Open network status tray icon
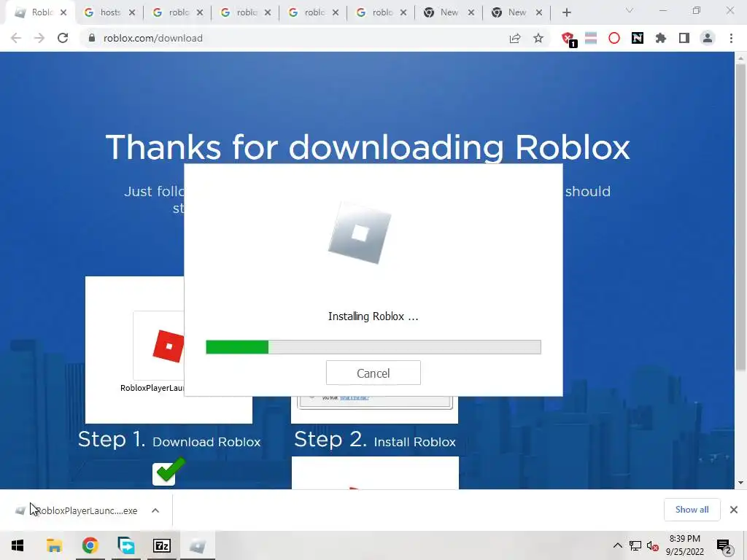The height and width of the screenshot is (560, 747). 635,545
